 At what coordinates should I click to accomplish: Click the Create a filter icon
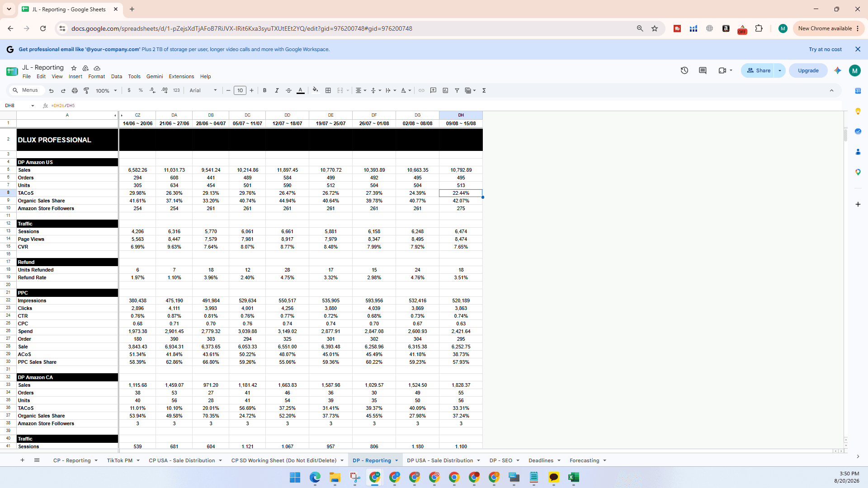[x=457, y=90]
